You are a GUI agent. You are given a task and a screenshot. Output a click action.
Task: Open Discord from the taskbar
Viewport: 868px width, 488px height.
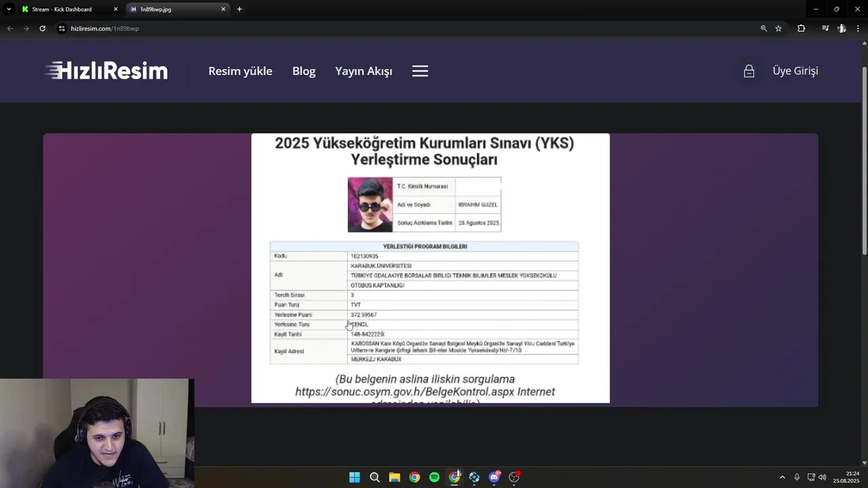point(494,477)
